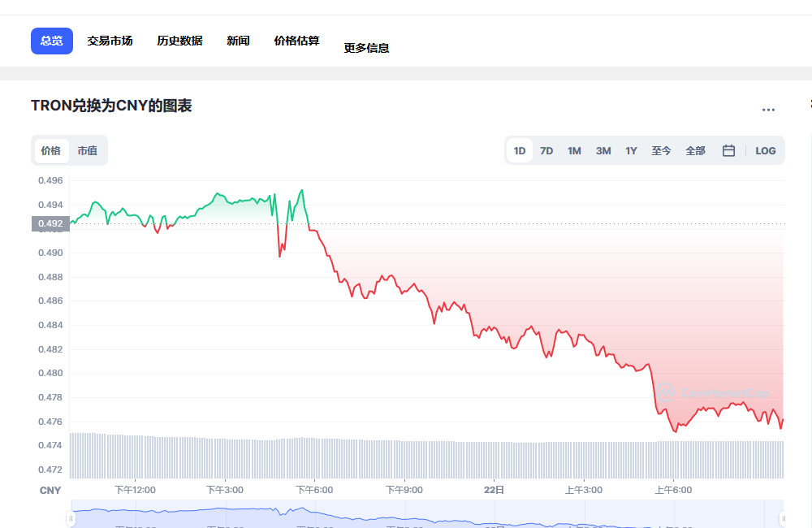Switch chart to 市值 view
Viewport: 812px width, 528px height.
click(88, 151)
